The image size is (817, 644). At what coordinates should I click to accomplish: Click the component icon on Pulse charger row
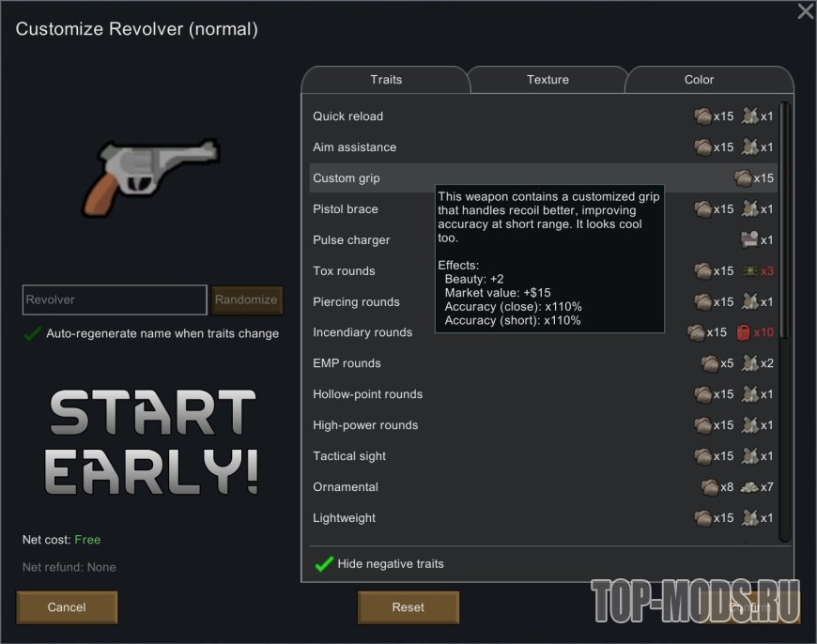[749, 240]
